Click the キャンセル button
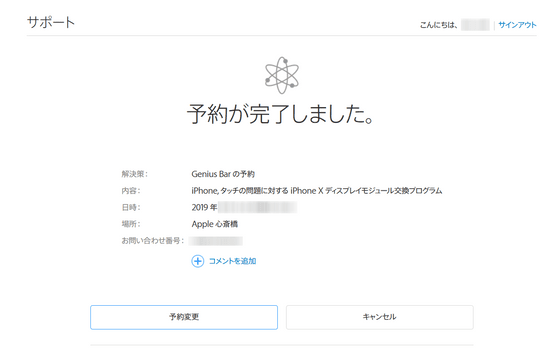This screenshot has width=560, height=360. pyautogui.click(x=380, y=317)
